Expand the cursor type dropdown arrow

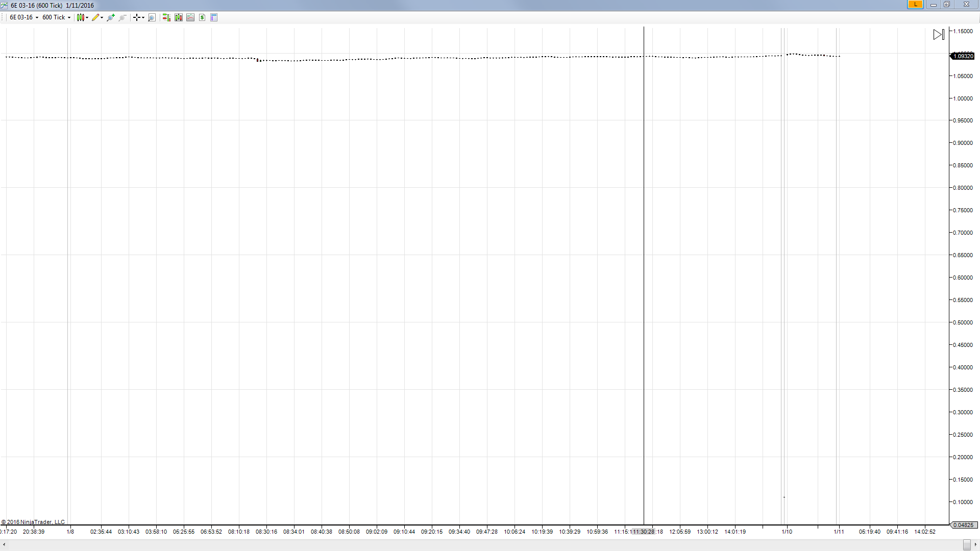click(x=143, y=17)
